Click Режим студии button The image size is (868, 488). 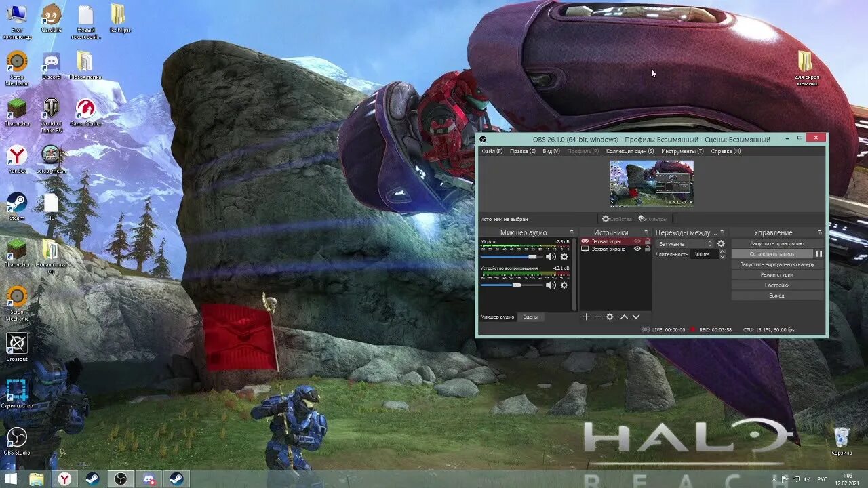coord(777,274)
